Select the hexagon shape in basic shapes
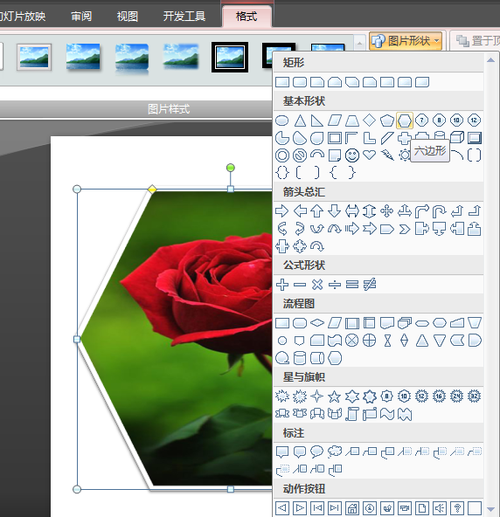This screenshot has height=517, width=500. [404, 120]
